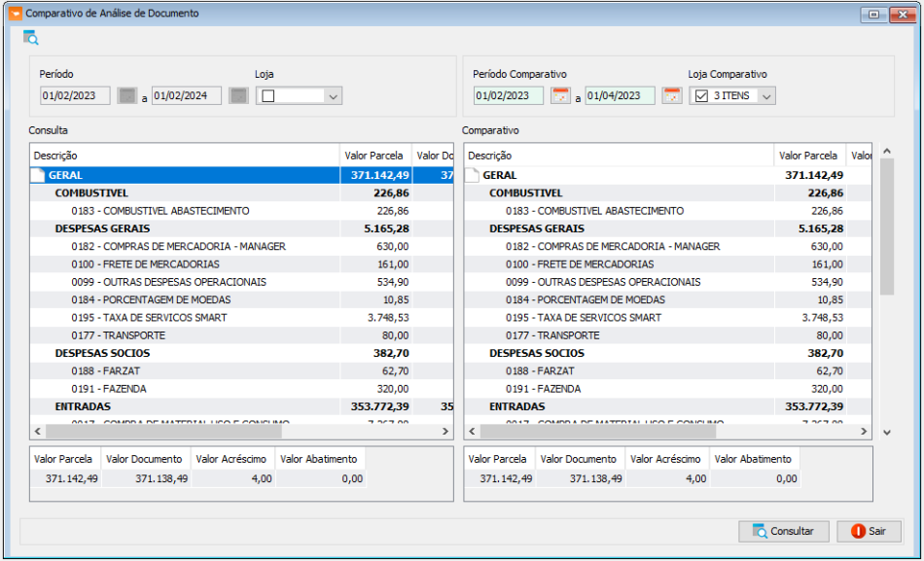Click disabled calendar icon beside 01/02/2023 Período

126,95
